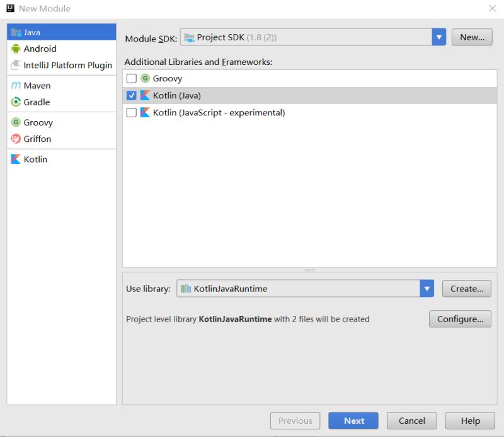Enable Kotlin (JavaScript - experimental) checkbox
The image size is (504, 437).
(132, 112)
